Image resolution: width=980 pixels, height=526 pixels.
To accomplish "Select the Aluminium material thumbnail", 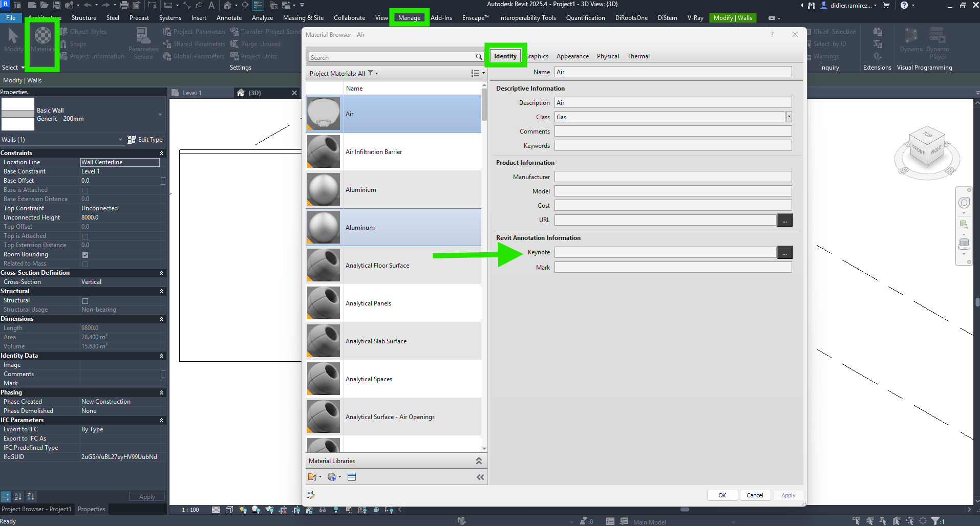I will pos(324,189).
